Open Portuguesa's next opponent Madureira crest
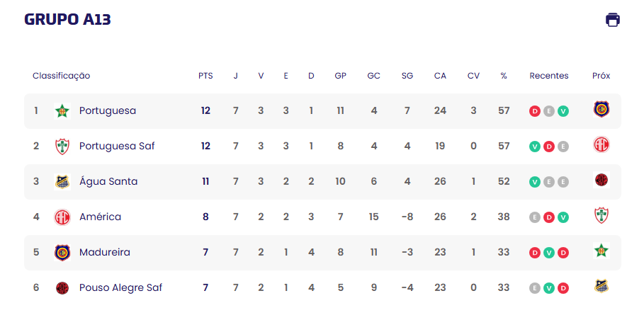 pyautogui.click(x=601, y=110)
